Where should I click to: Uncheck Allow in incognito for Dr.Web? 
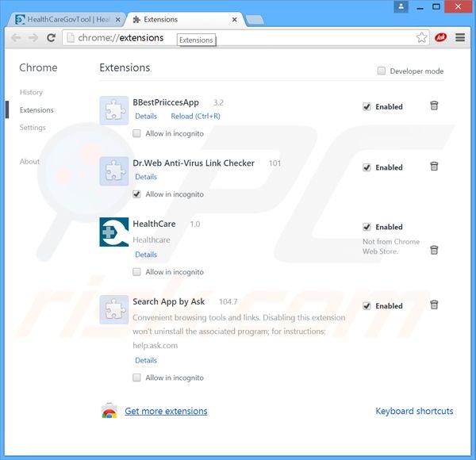click(x=136, y=194)
